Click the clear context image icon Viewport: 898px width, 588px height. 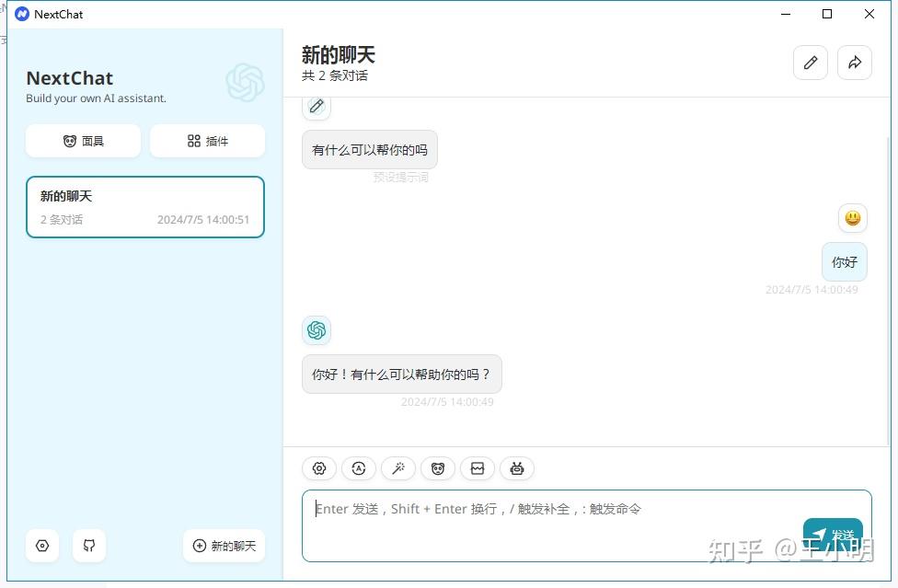pos(477,468)
